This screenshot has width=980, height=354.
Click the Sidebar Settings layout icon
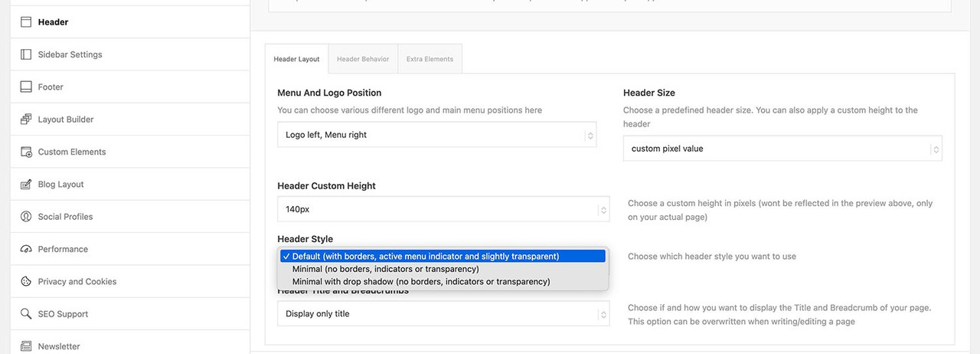25,54
